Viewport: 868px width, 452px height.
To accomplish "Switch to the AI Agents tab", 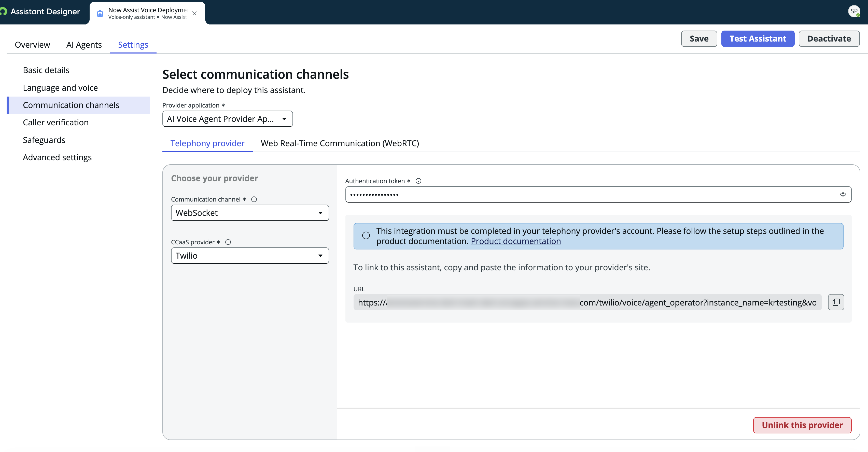I will click(84, 45).
